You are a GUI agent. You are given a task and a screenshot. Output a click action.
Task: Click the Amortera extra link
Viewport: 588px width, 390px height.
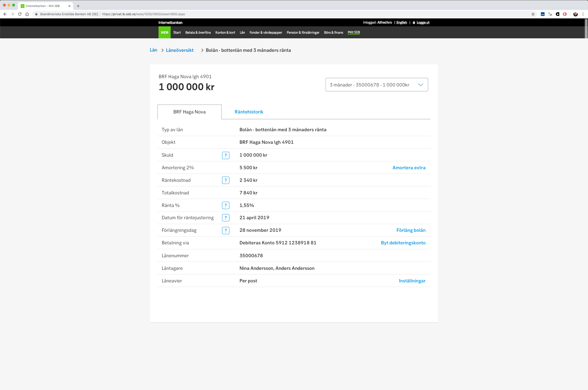[409, 168]
